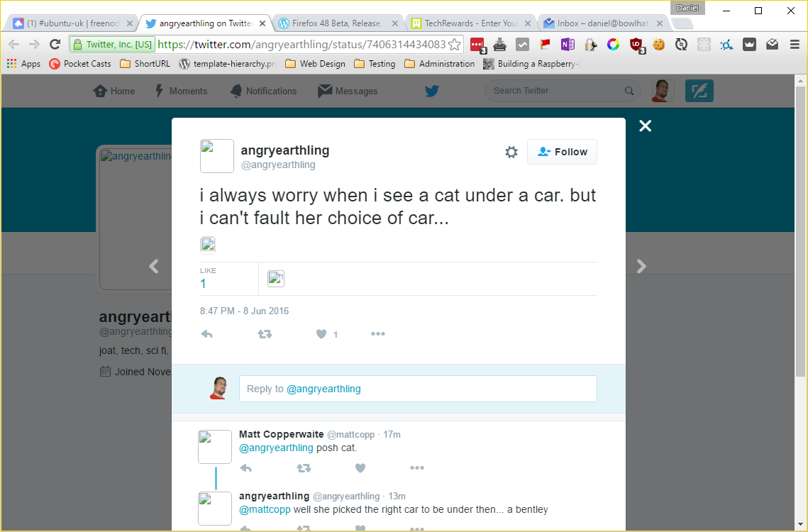The image size is (808, 532).
Task: Close the tweet overlay with the X
Action: 645,126
